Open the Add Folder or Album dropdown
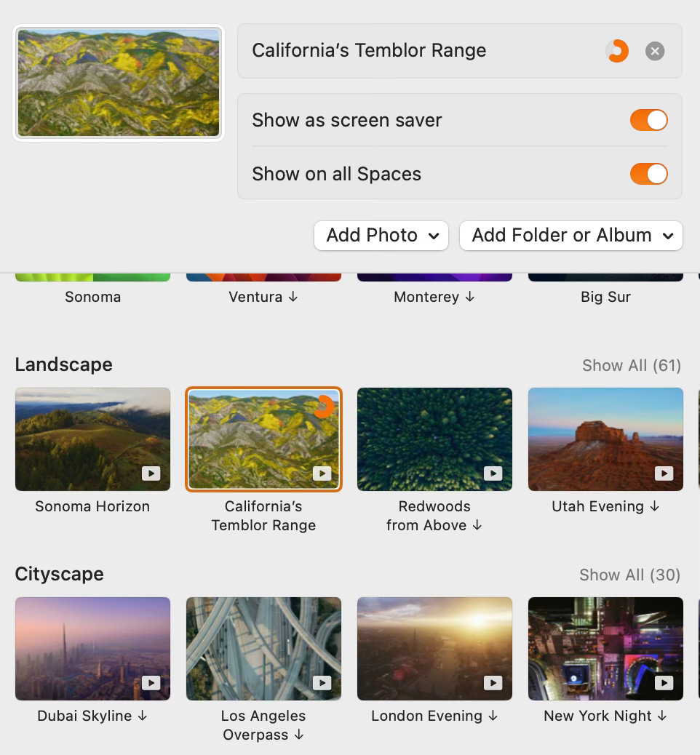 point(571,236)
